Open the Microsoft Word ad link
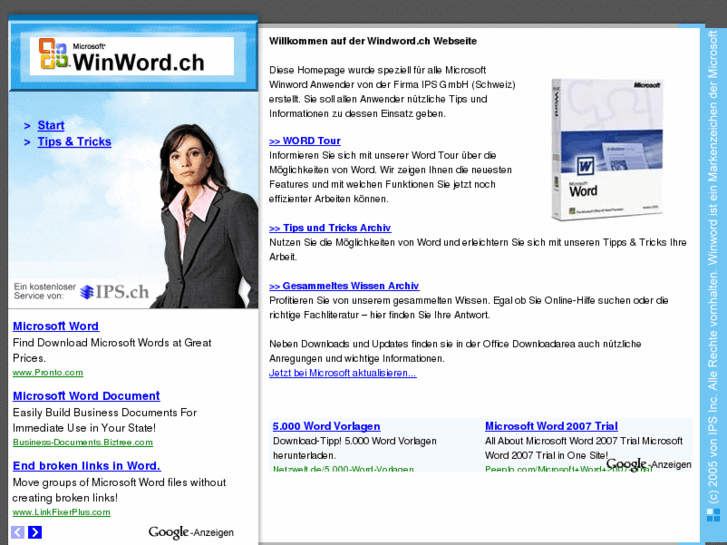727x545 pixels. coord(56,326)
